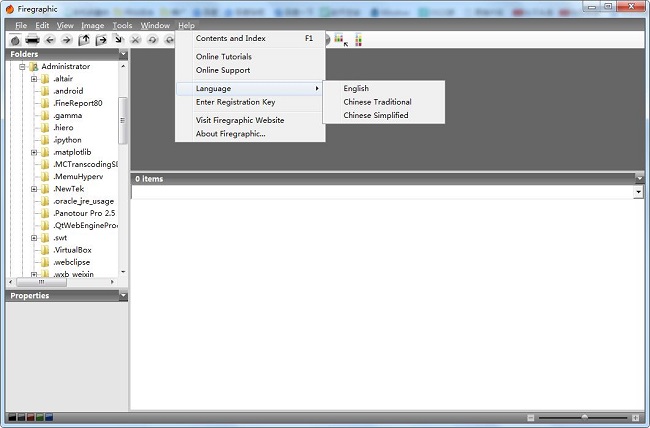Open About Firegraphic dialog
Screen dimensions: 650x428
pyautogui.click(x=250, y=134)
